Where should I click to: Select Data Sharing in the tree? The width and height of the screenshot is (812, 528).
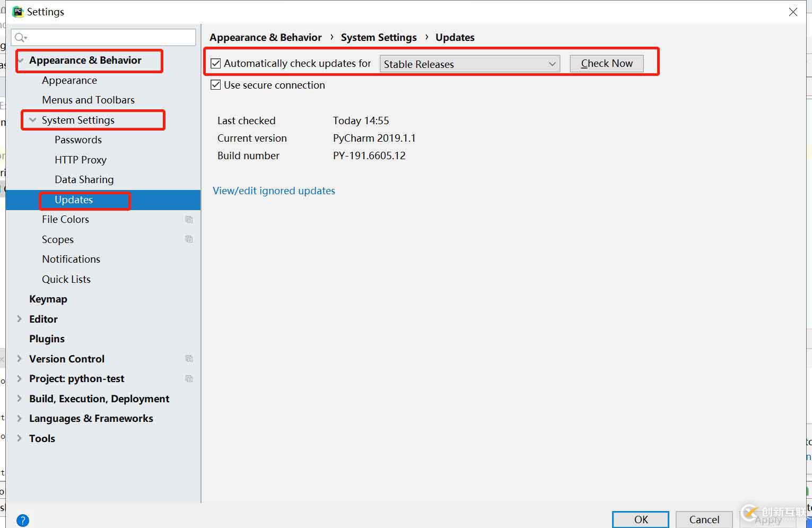point(84,179)
